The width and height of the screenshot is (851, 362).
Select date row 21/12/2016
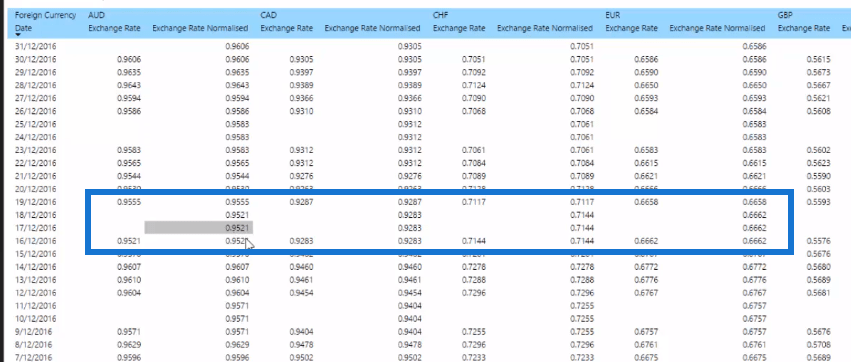(35, 176)
